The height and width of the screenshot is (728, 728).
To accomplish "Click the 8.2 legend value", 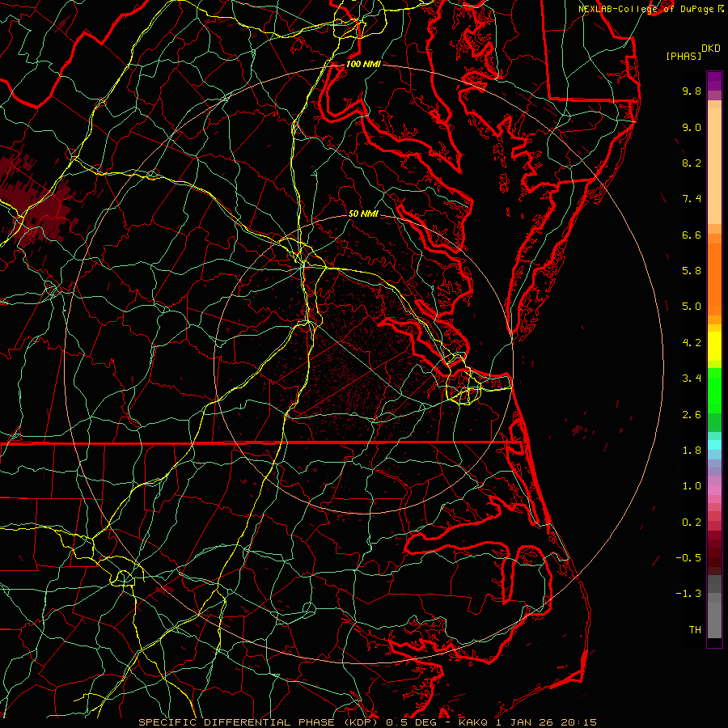I will coord(692,163).
